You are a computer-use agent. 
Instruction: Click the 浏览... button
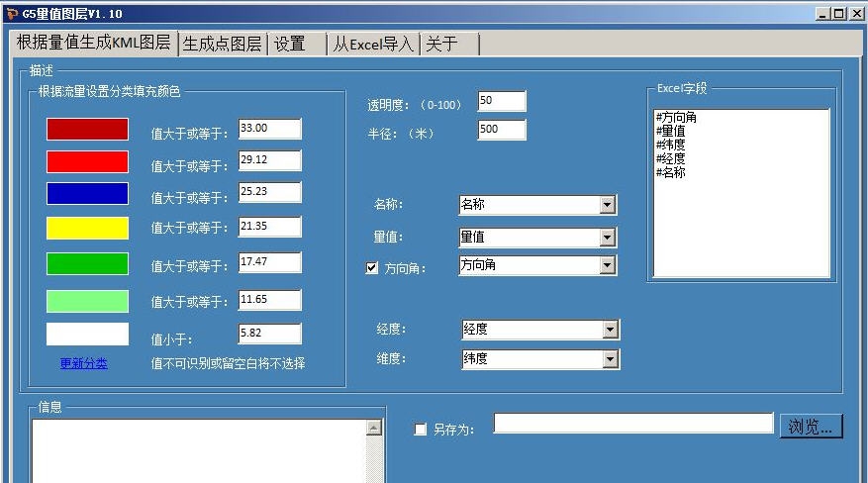point(811,426)
